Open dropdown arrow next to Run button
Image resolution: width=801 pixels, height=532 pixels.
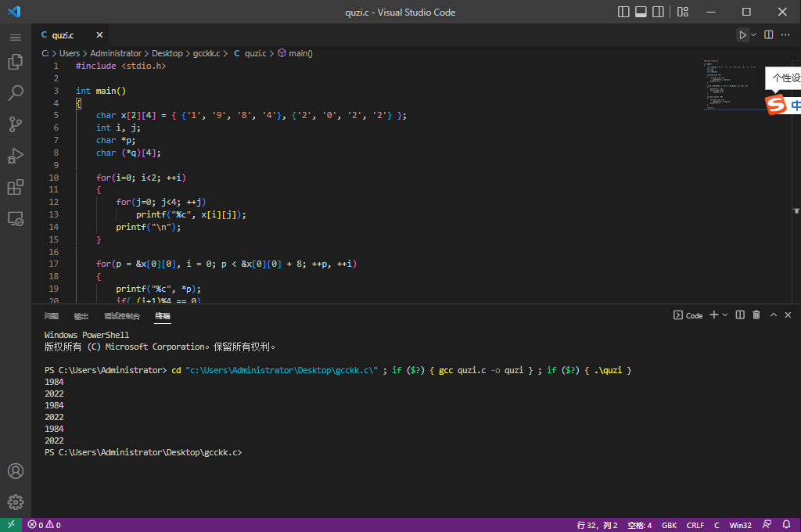[754, 35]
